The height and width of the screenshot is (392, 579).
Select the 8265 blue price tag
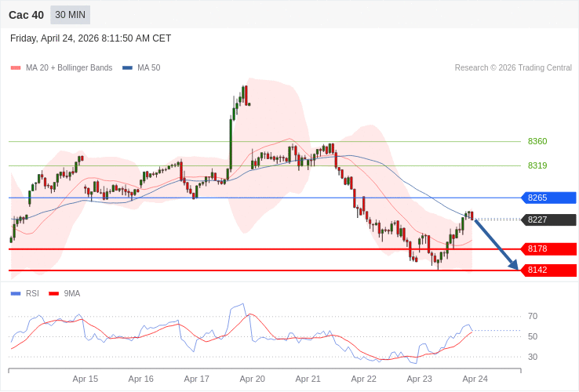[548, 198]
